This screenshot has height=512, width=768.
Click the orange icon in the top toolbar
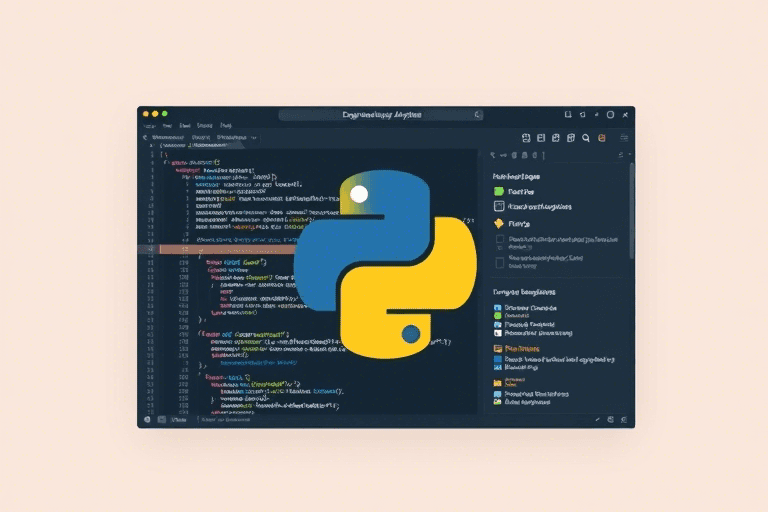[601, 138]
